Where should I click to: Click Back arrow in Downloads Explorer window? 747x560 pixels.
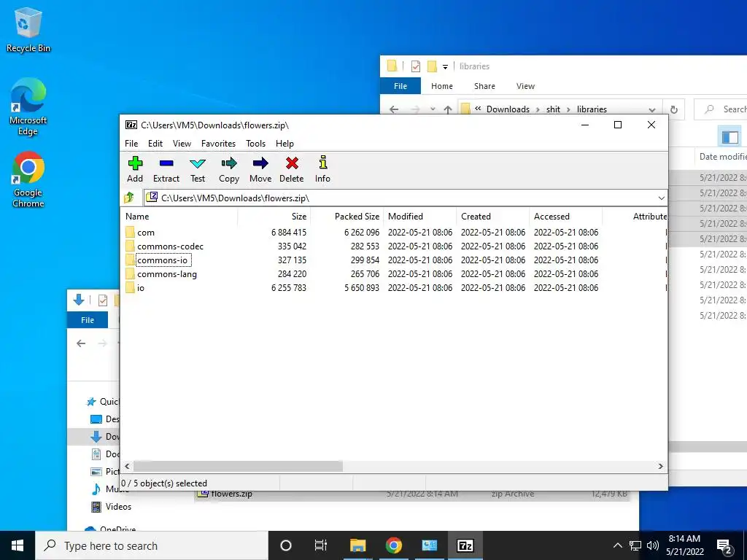click(x=81, y=343)
